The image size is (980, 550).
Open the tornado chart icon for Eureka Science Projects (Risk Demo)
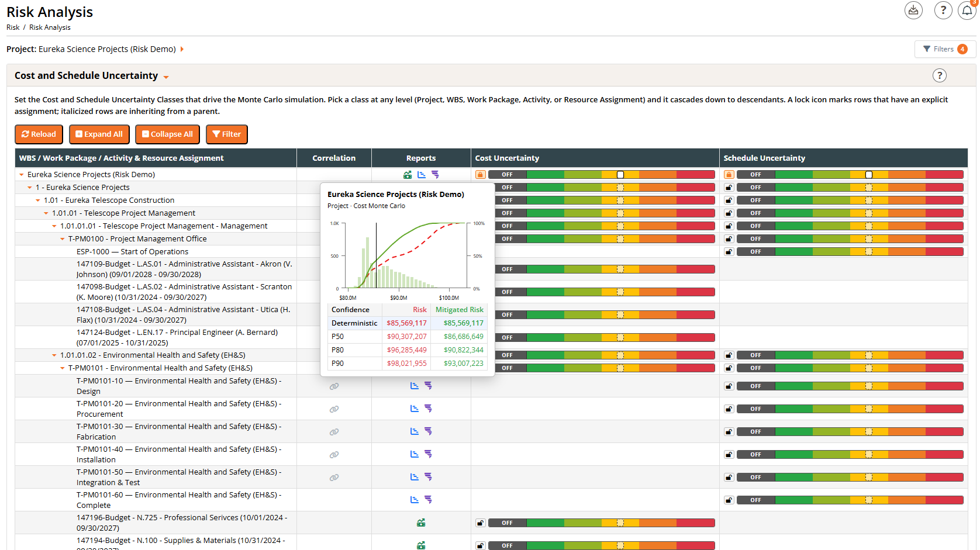[x=436, y=175]
